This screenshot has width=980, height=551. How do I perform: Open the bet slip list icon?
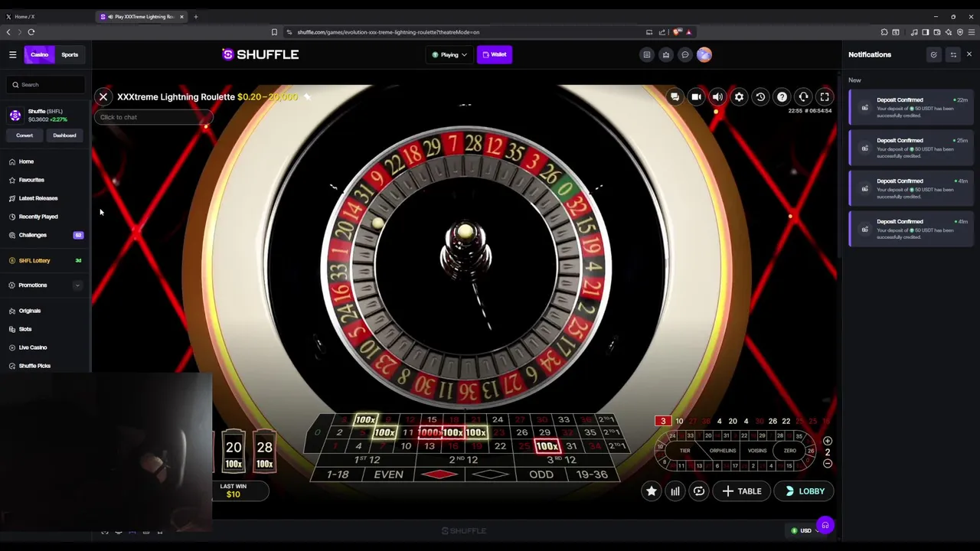click(647, 54)
